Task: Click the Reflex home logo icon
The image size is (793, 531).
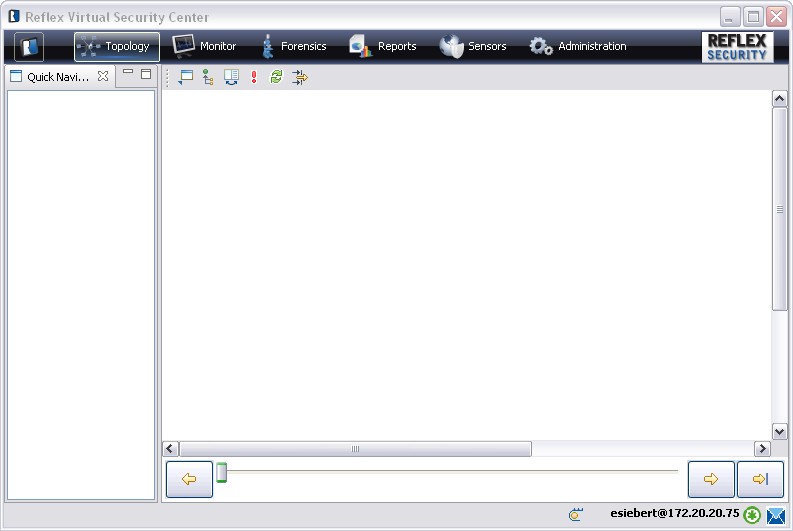Action: [29, 47]
